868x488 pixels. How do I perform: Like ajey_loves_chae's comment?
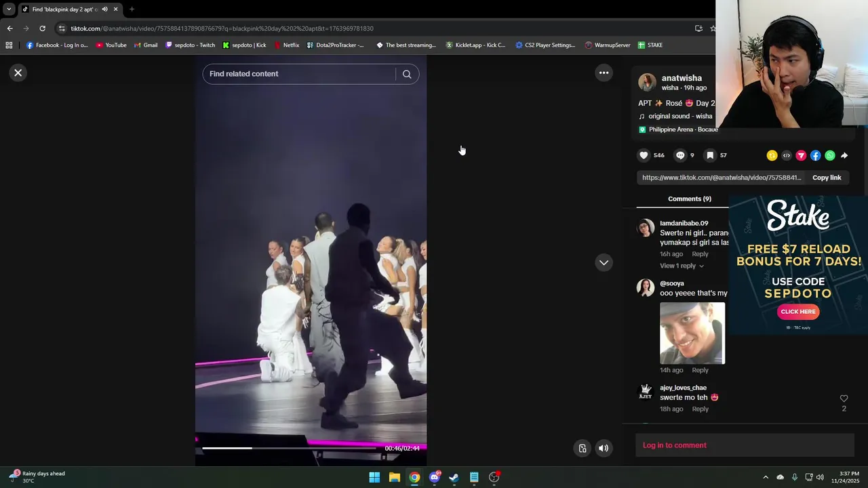844,399
